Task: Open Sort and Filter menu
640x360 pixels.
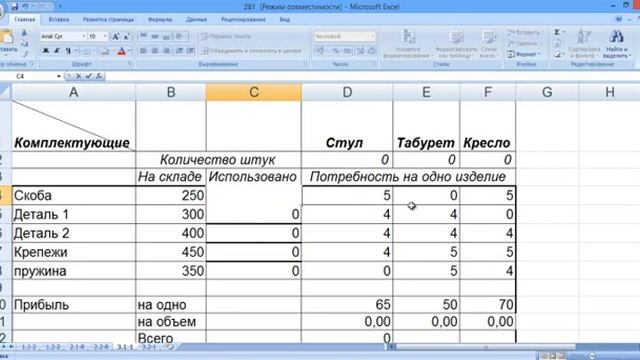Action: pyautogui.click(x=584, y=44)
